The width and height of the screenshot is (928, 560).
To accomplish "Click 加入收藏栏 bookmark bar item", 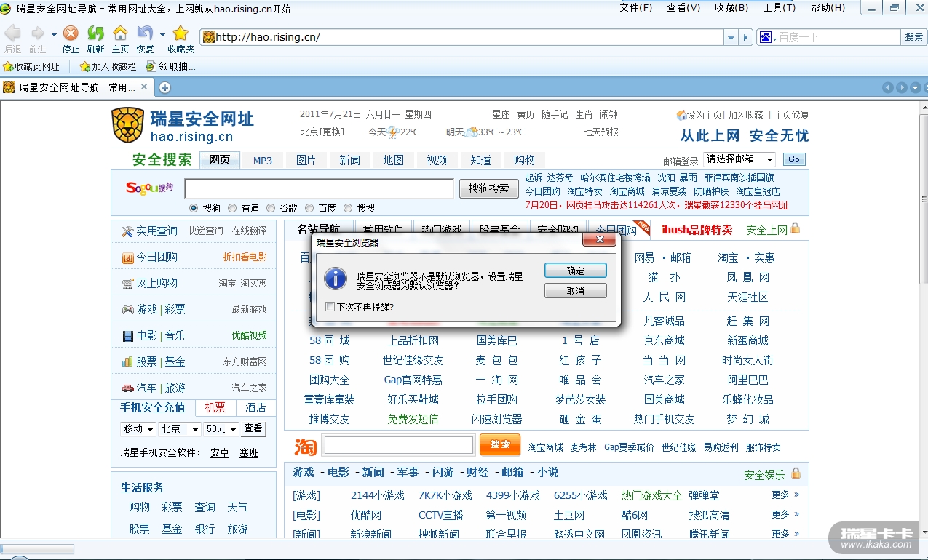I will [x=108, y=66].
